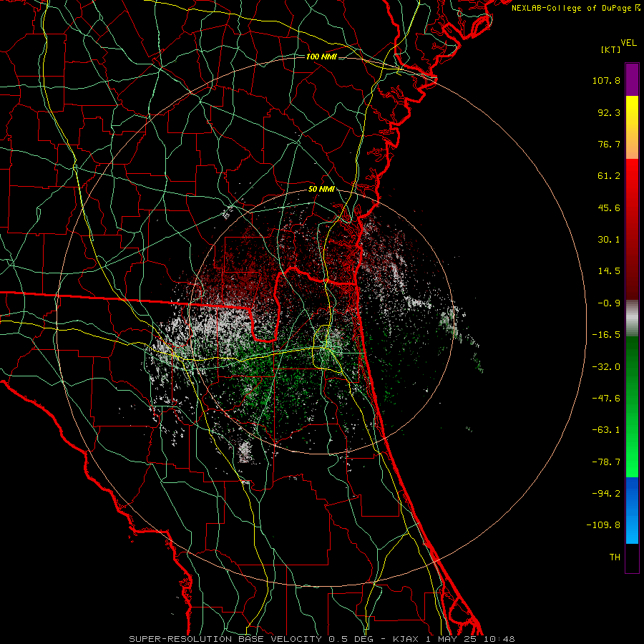Viewport: 644px width, 644px height.
Task: Select the 14.5 velocity scale label
Action: click(x=609, y=271)
